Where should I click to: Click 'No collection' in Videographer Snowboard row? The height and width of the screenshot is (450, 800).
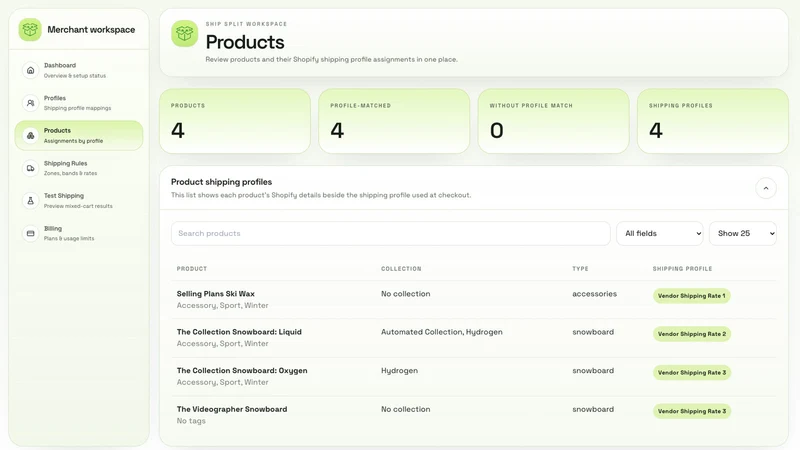pyautogui.click(x=406, y=409)
